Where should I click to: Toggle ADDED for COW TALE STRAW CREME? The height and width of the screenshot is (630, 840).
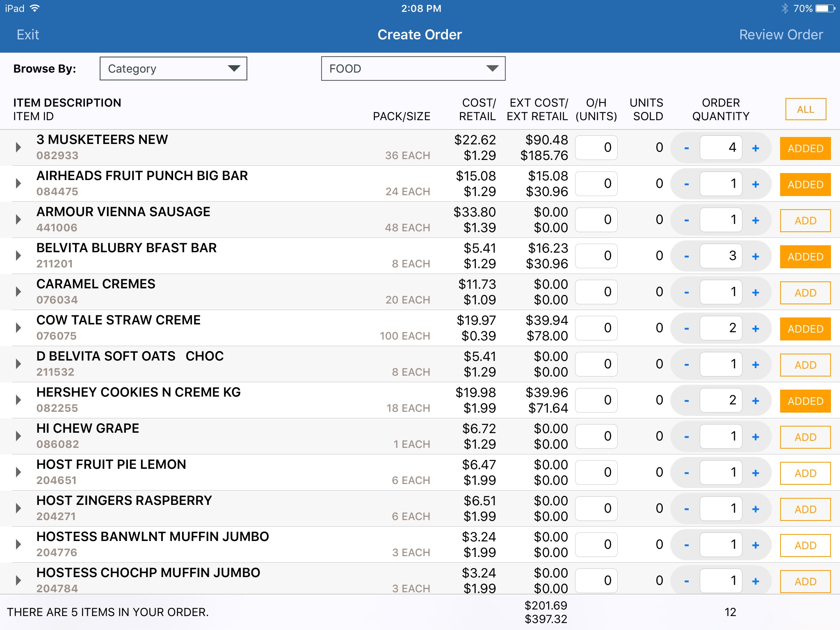pos(805,329)
